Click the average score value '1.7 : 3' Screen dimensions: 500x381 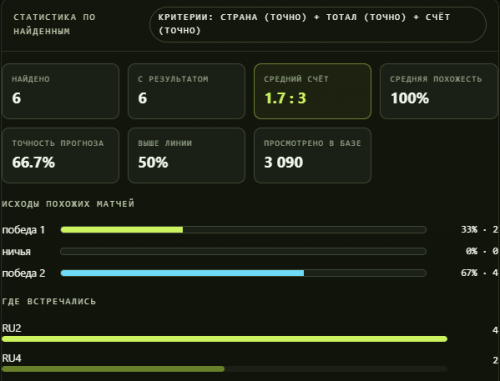click(285, 98)
